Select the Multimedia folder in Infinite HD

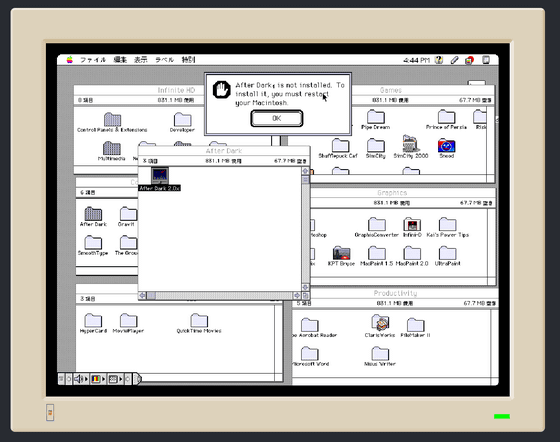coord(112,151)
